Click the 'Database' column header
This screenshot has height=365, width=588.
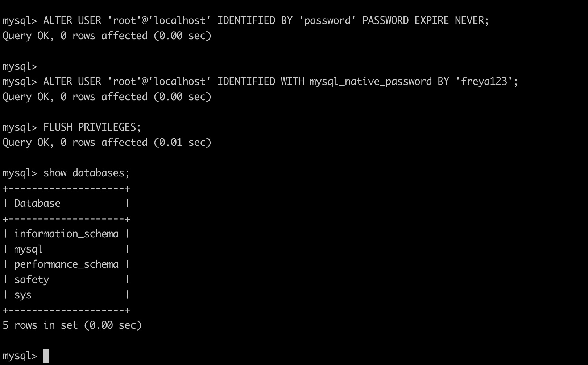point(37,203)
